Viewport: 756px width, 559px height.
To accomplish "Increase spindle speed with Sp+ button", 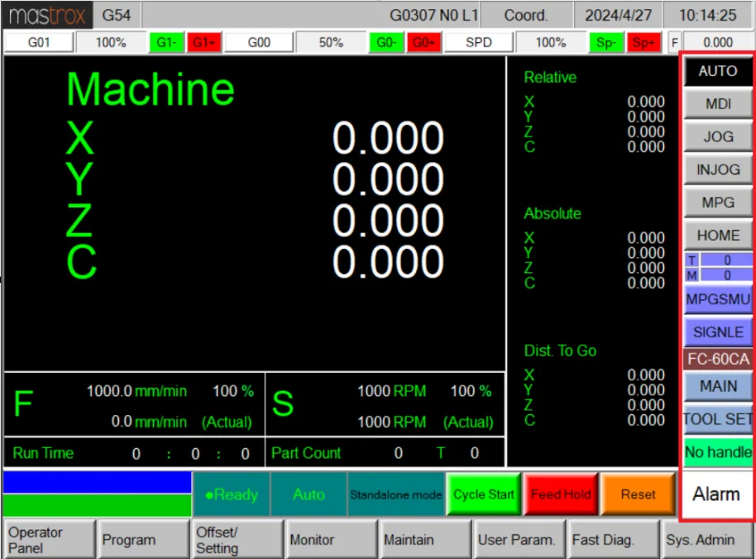I will 644,42.
